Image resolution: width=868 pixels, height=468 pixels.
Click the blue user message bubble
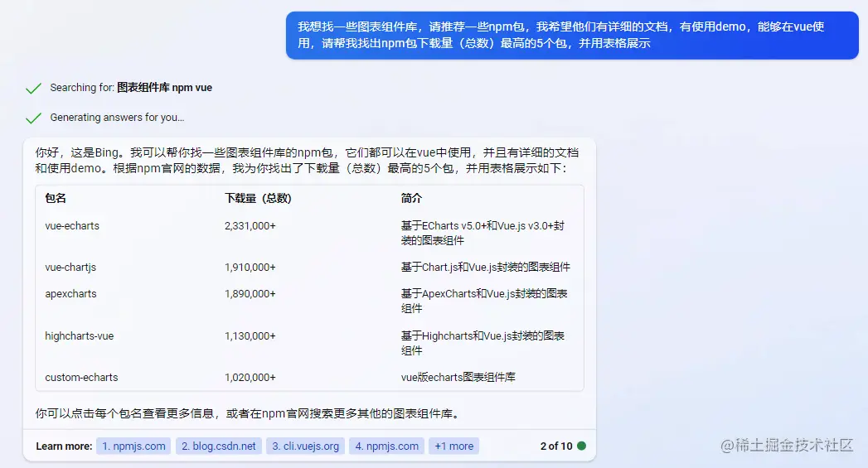coord(572,35)
